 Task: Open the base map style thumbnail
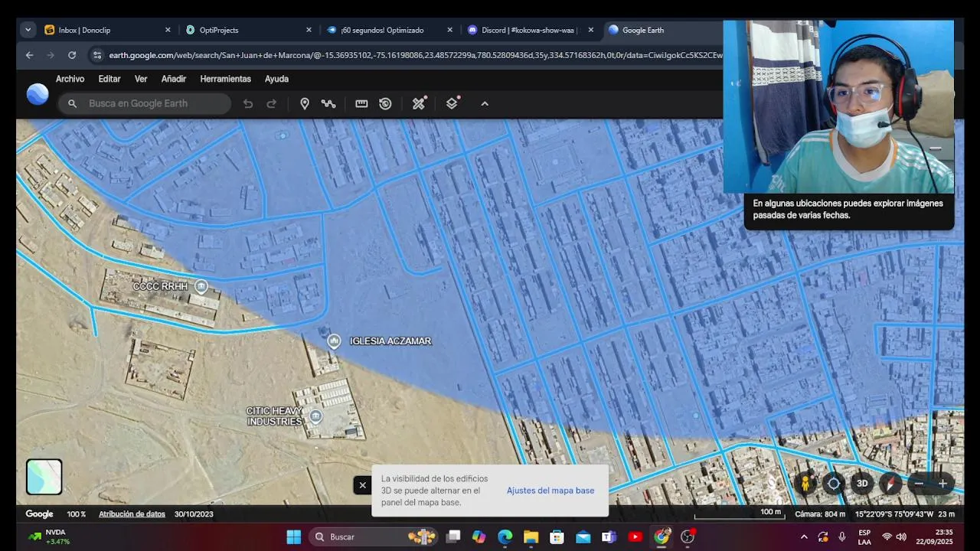coord(44,477)
